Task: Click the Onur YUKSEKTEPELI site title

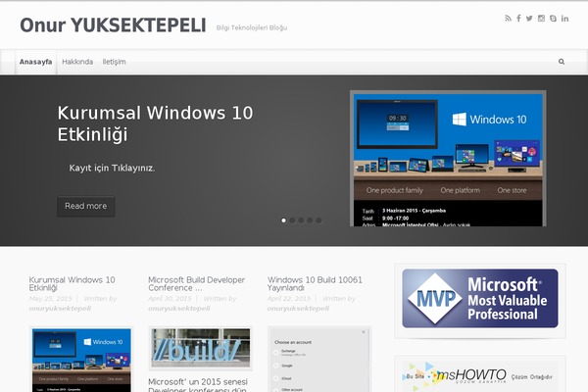Action: [113, 25]
